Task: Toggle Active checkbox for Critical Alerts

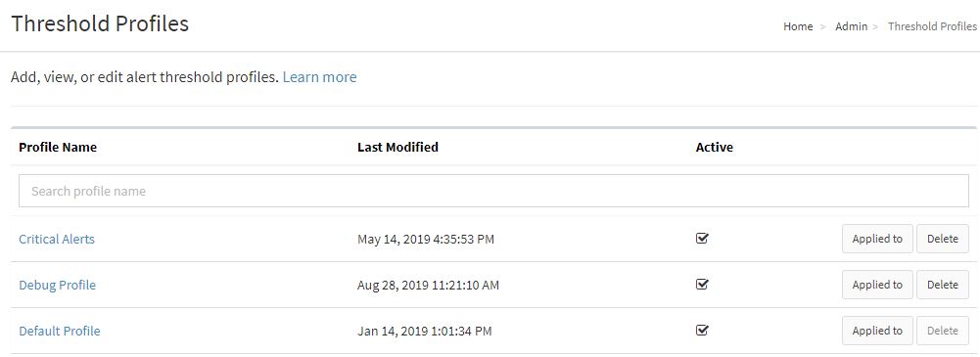Action: tap(702, 239)
